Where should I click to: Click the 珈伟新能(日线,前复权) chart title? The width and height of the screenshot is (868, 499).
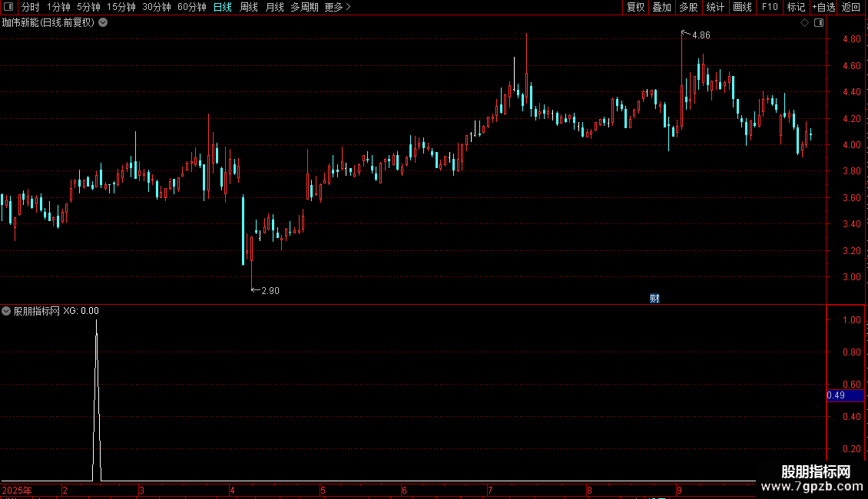[48, 23]
